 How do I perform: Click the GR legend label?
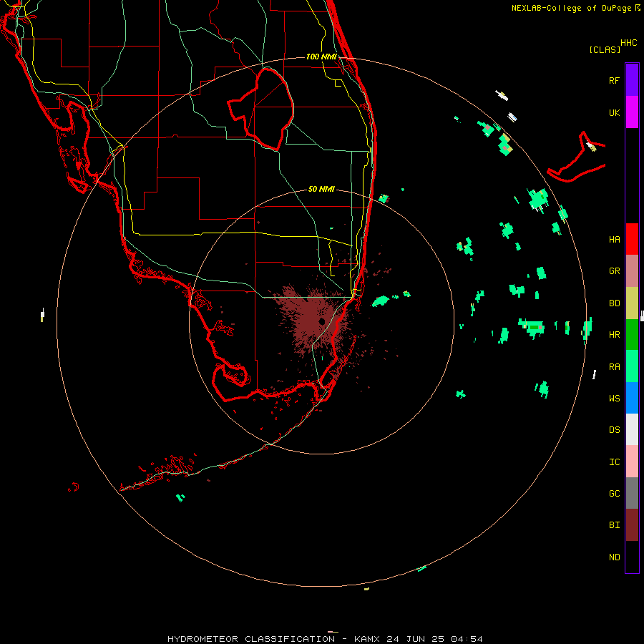tap(614, 271)
